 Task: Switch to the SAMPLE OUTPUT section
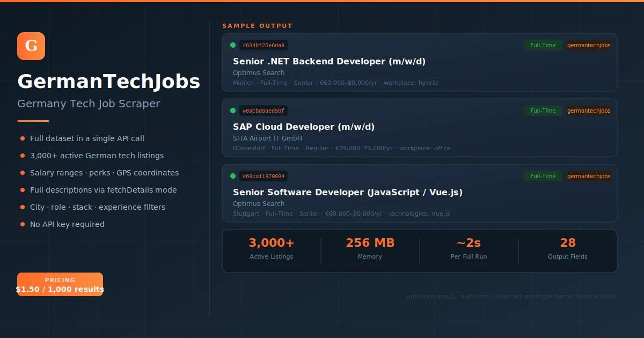(258, 25)
